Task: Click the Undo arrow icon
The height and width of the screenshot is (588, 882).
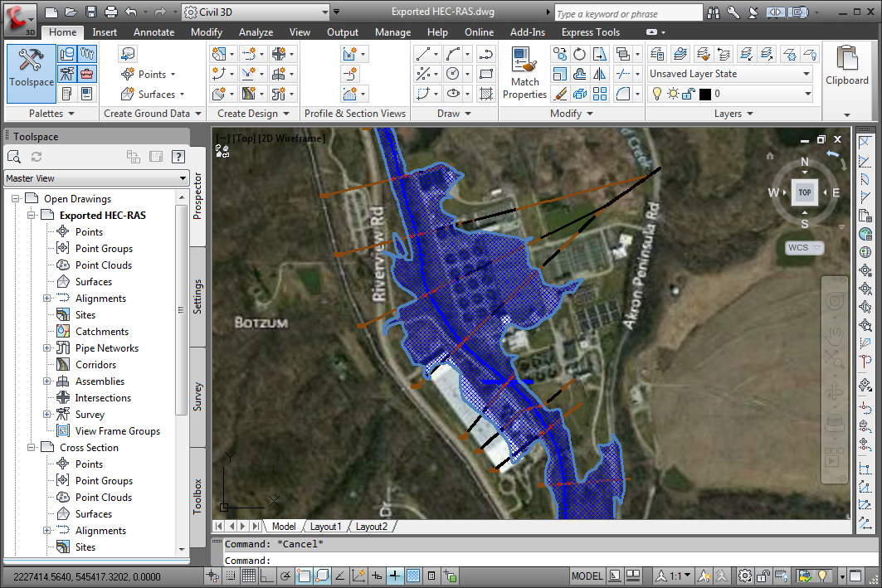Action: (x=131, y=12)
